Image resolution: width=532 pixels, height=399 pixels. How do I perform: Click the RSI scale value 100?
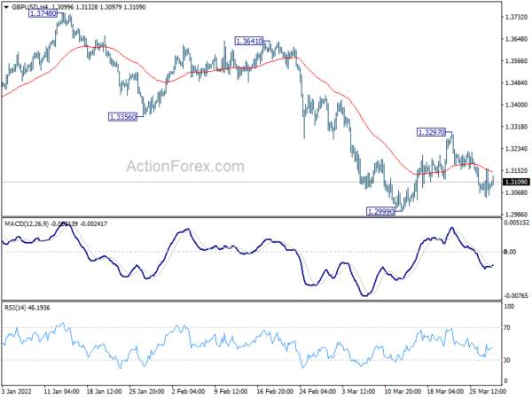510,307
